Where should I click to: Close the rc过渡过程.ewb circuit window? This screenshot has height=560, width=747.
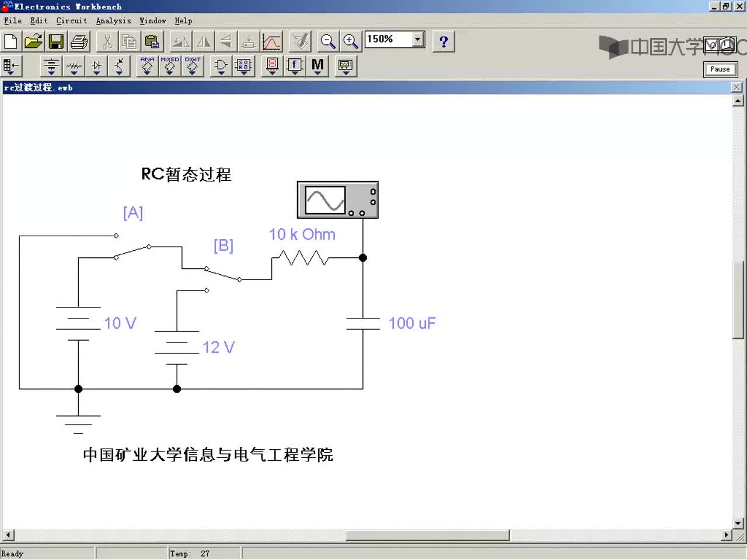[737, 87]
